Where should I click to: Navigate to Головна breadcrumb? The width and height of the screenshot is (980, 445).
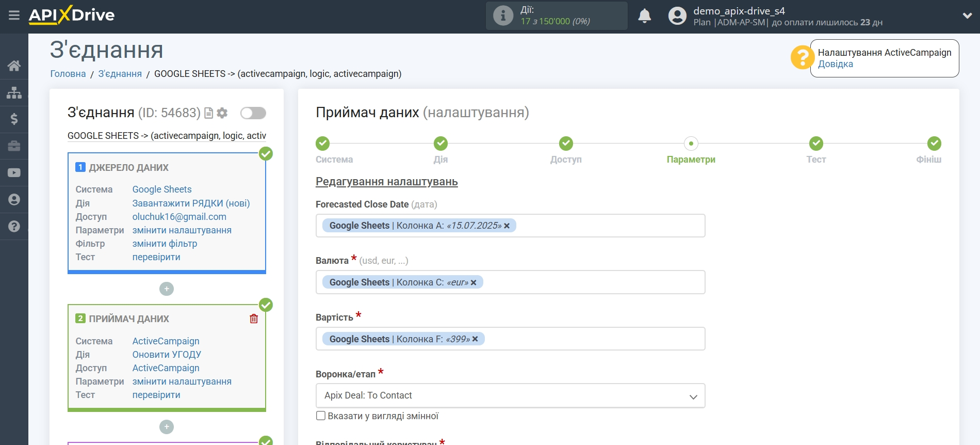[68, 74]
